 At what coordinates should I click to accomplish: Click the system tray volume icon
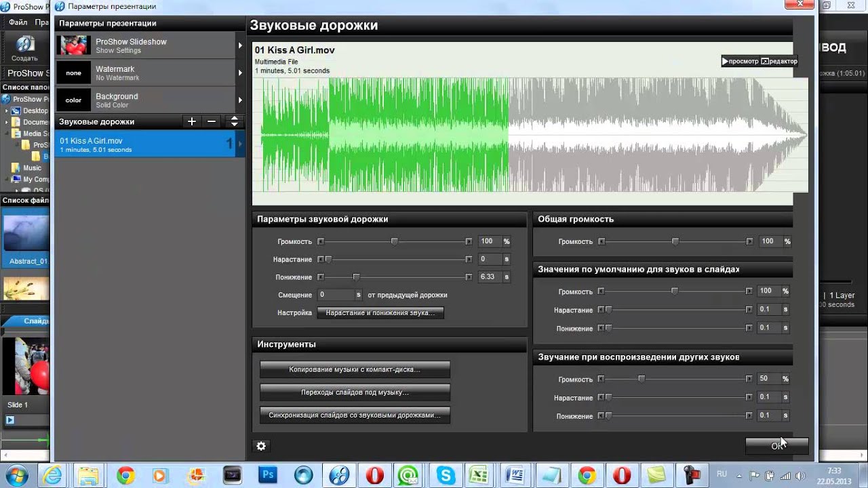[x=800, y=475]
